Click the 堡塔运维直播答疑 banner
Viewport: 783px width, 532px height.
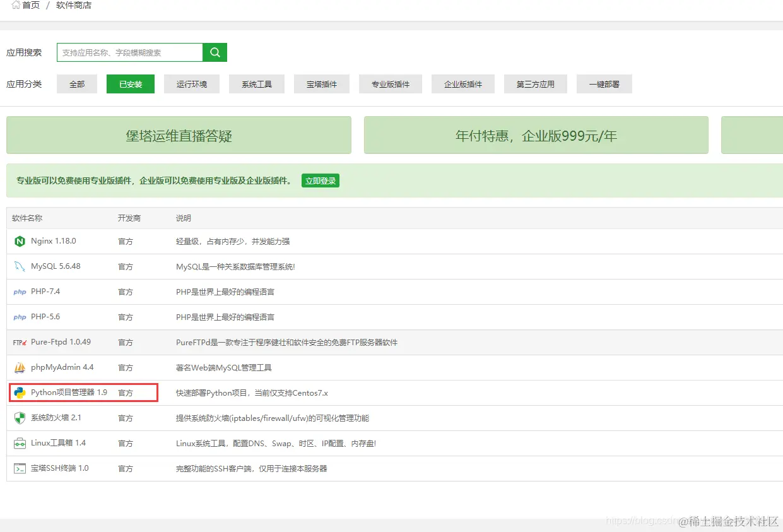(x=179, y=134)
